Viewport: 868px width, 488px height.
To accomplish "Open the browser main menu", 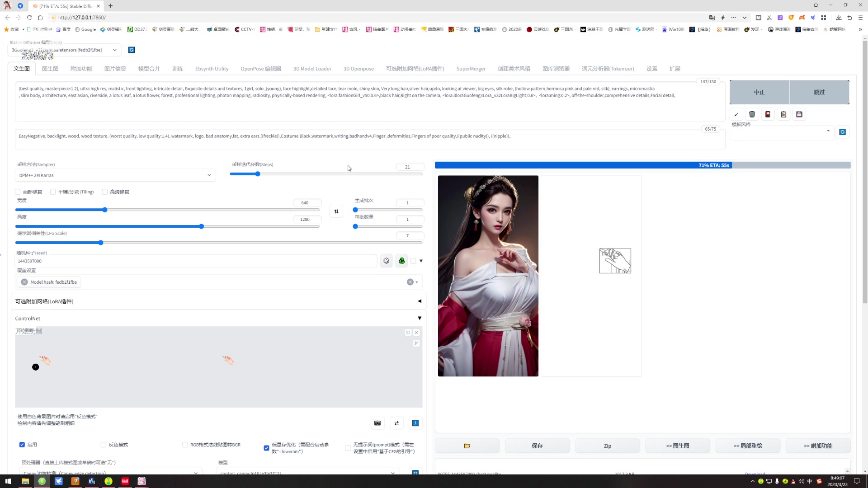I will pyautogui.click(x=860, y=18).
